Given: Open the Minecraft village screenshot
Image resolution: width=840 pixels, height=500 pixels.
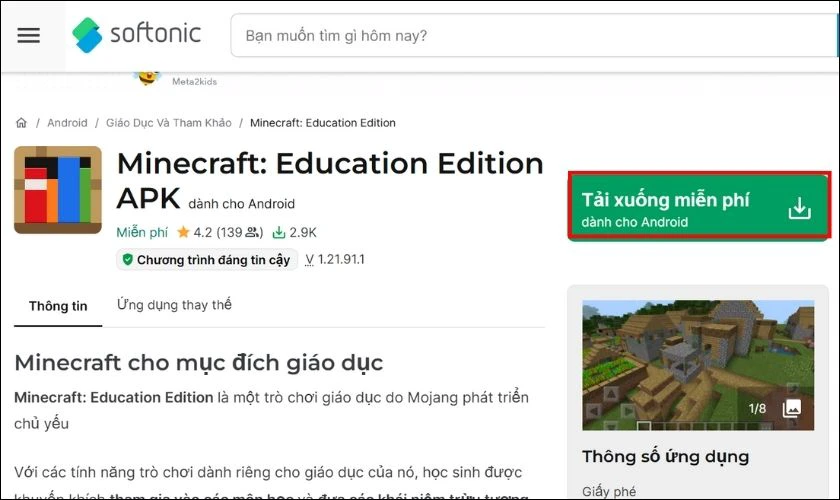Looking at the screenshot, I should 698,365.
